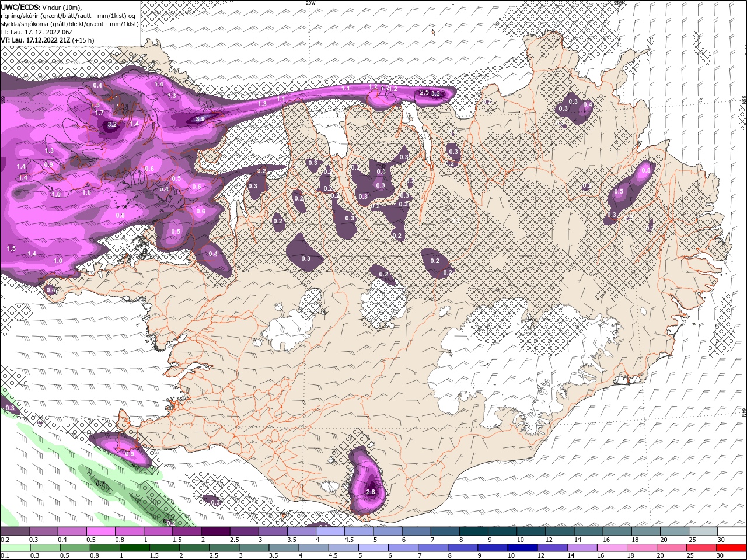Click the 0.2 label under the top legend row
Screen dimensions: 747x560
coord(5,540)
